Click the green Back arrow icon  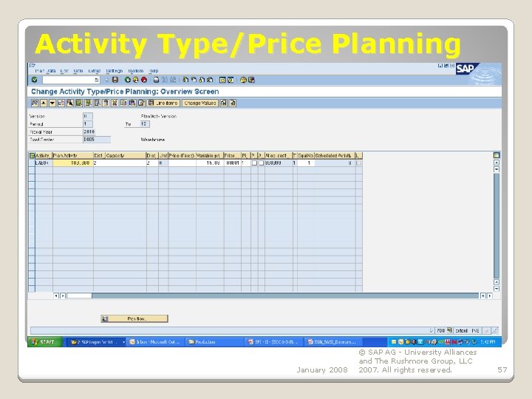[x=128, y=80]
